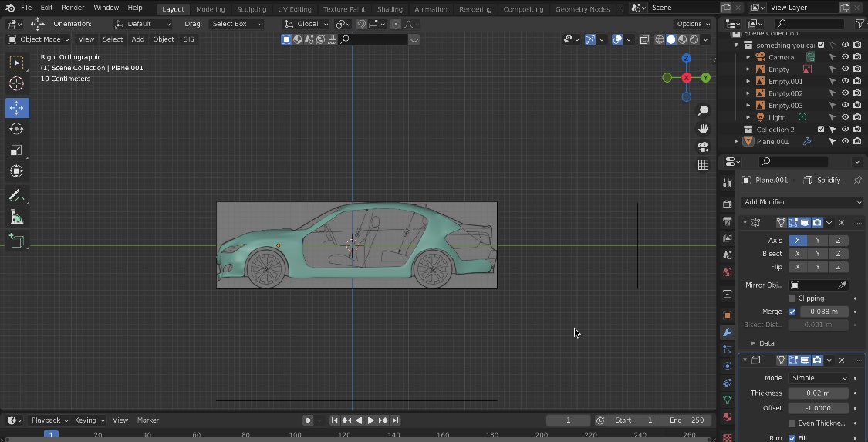Screen dimensions: 868x442
Task: Click the red X axis gizmo
Action: (x=687, y=78)
